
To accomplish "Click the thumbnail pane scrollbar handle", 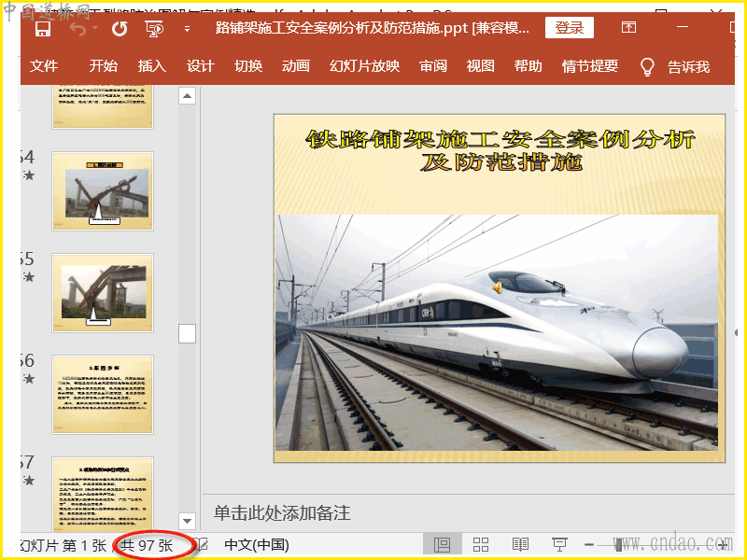I will click(x=188, y=333).
